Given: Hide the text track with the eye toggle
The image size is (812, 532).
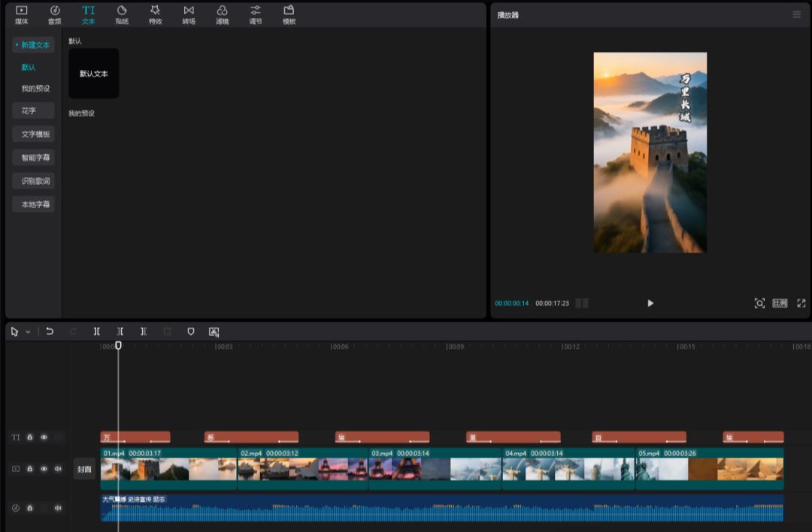Looking at the screenshot, I should click(43, 437).
